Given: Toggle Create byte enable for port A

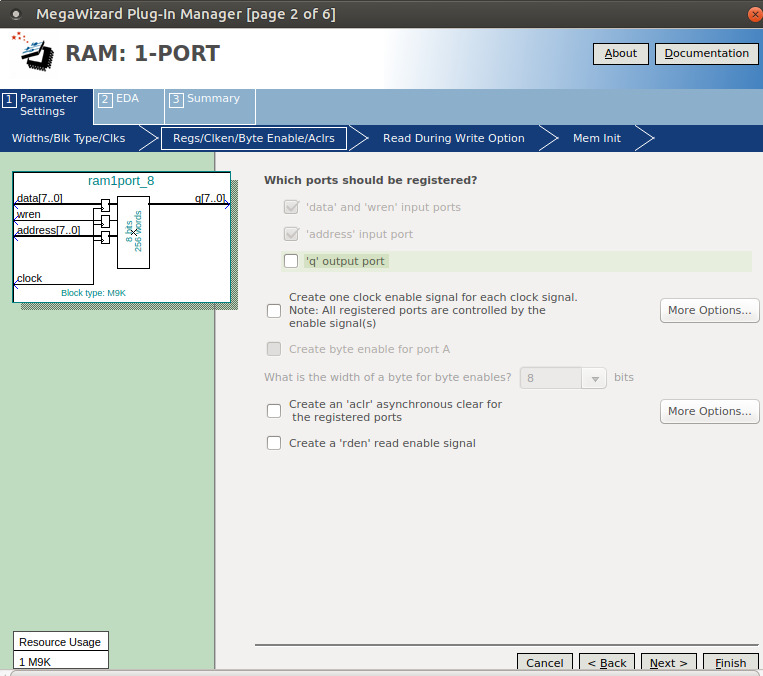Looking at the screenshot, I should (274, 349).
